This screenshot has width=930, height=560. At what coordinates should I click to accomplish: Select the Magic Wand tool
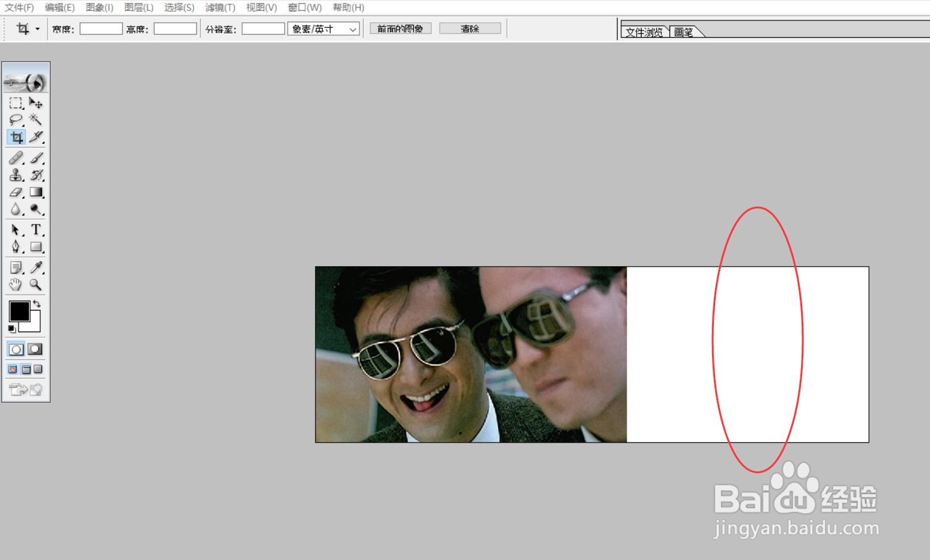pos(36,120)
